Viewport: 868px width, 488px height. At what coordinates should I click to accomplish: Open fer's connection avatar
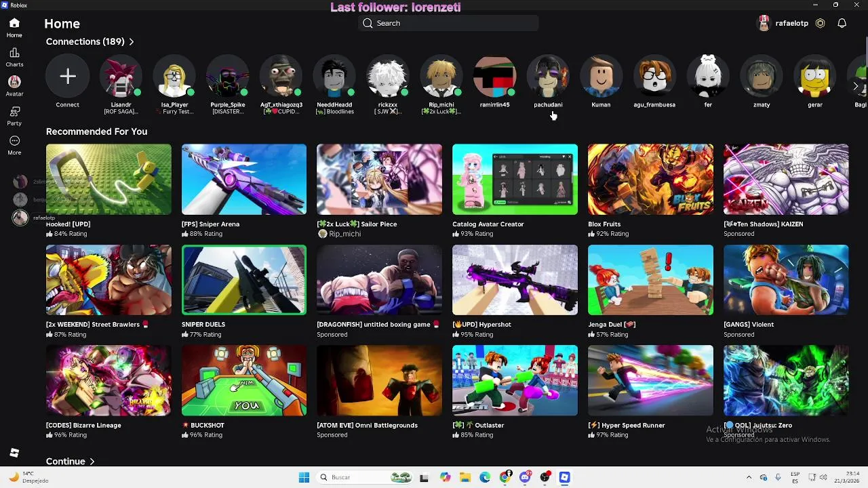point(708,77)
